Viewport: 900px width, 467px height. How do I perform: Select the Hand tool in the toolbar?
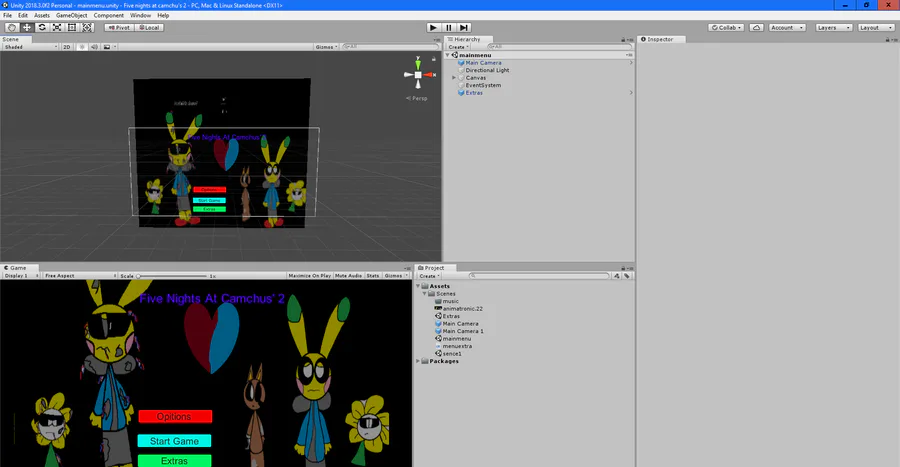[x=12, y=28]
